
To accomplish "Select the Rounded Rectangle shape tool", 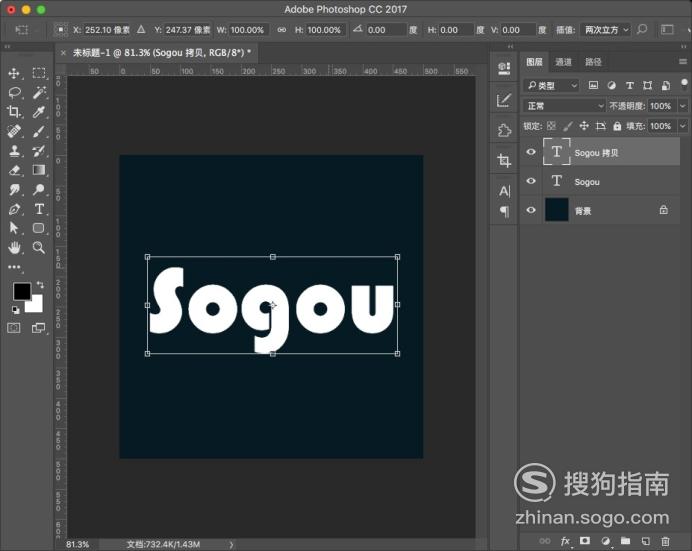I will (39, 228).
